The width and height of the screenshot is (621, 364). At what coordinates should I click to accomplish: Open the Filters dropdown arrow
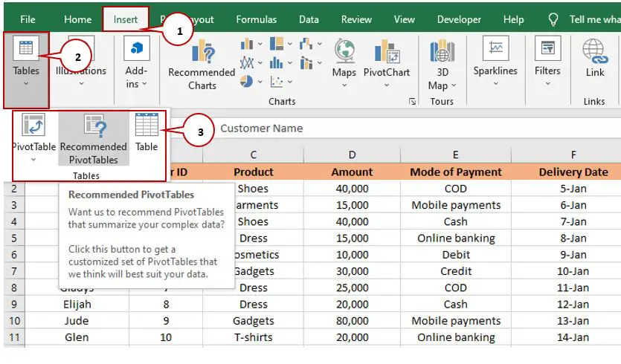click(x=547, y=83)
